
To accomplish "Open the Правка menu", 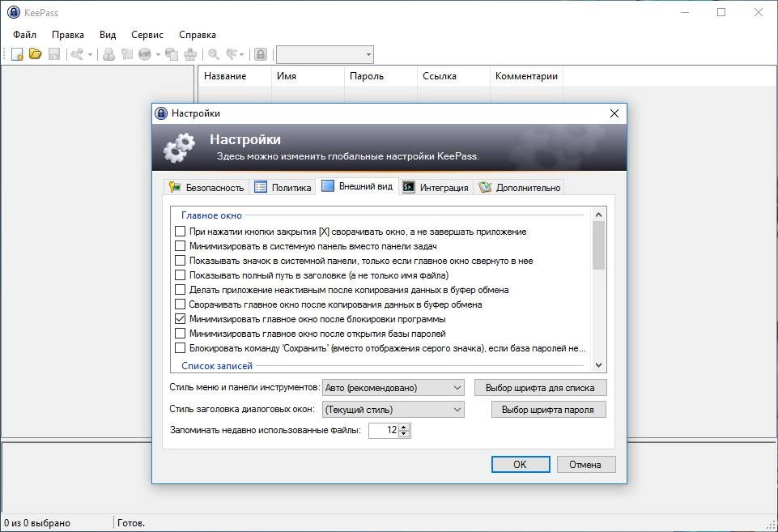I will click(x=68, y=35).
